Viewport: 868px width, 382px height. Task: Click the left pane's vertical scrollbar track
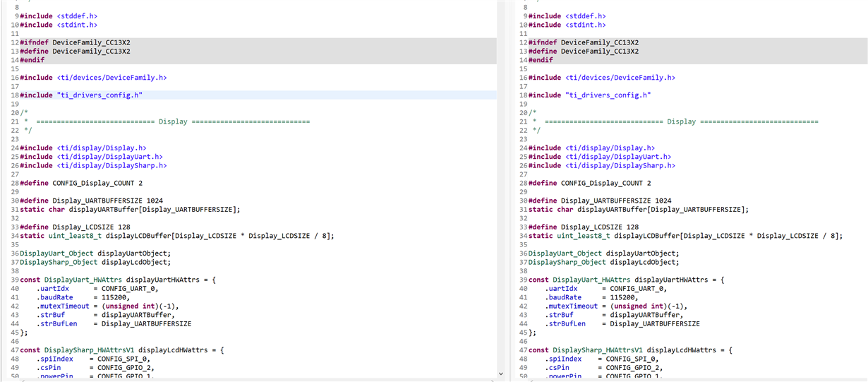502,185
